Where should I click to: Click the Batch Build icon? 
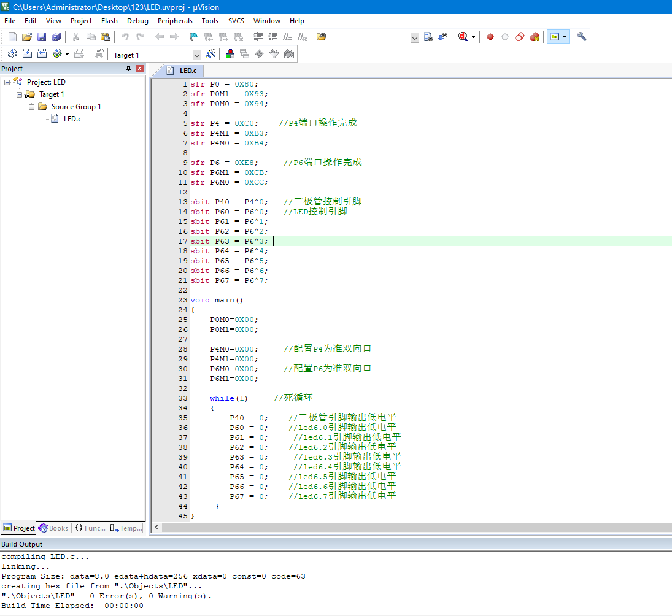point(57,54)
